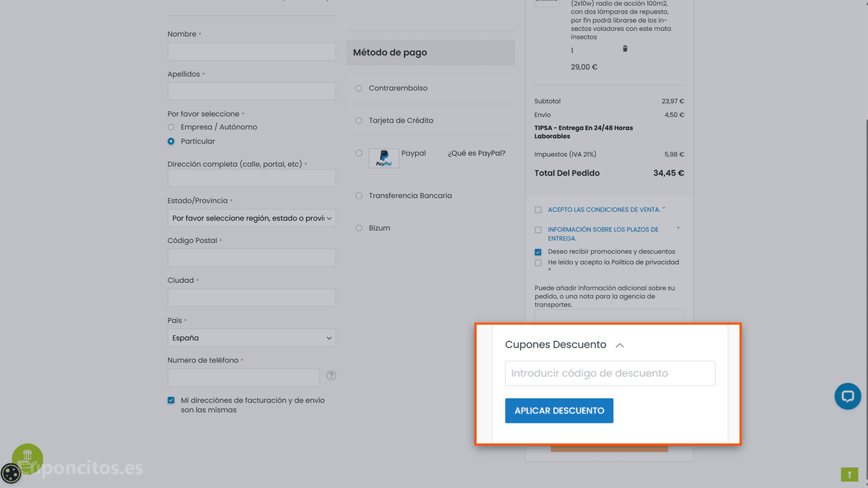
Task: Choose Contrarembolso as payment method
Action: (359, 88)
